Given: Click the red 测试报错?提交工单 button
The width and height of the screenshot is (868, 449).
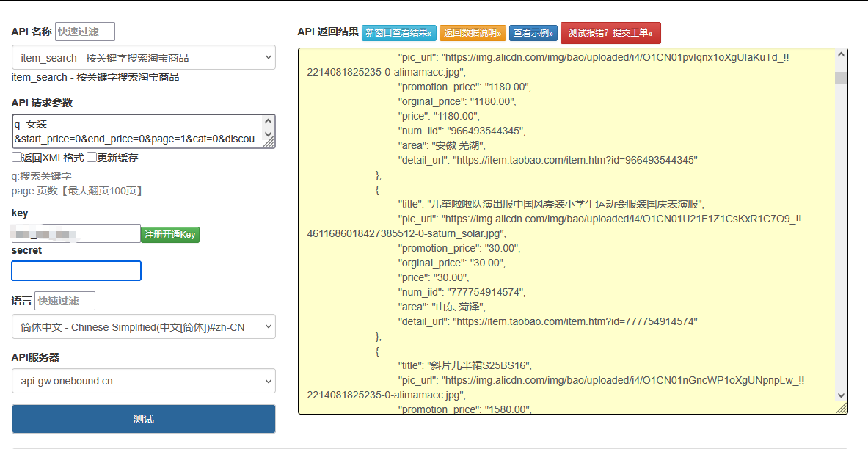Looking at the screenshot, I should 610,33.
